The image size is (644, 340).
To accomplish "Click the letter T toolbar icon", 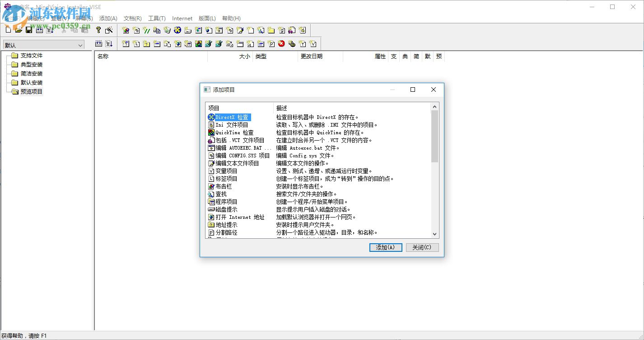I will tap(302, 44).
